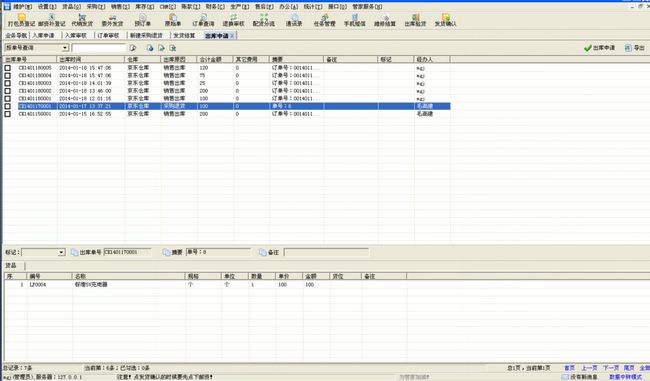Viewport: 650px width, 381px height.
Task: Open 发货确认 shipping confirmation icon
Action: point(446,20)
